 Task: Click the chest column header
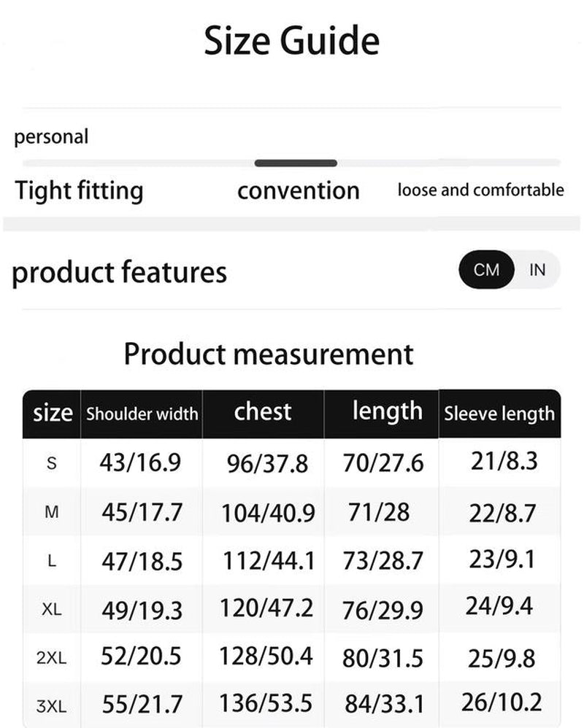point(263,411)
